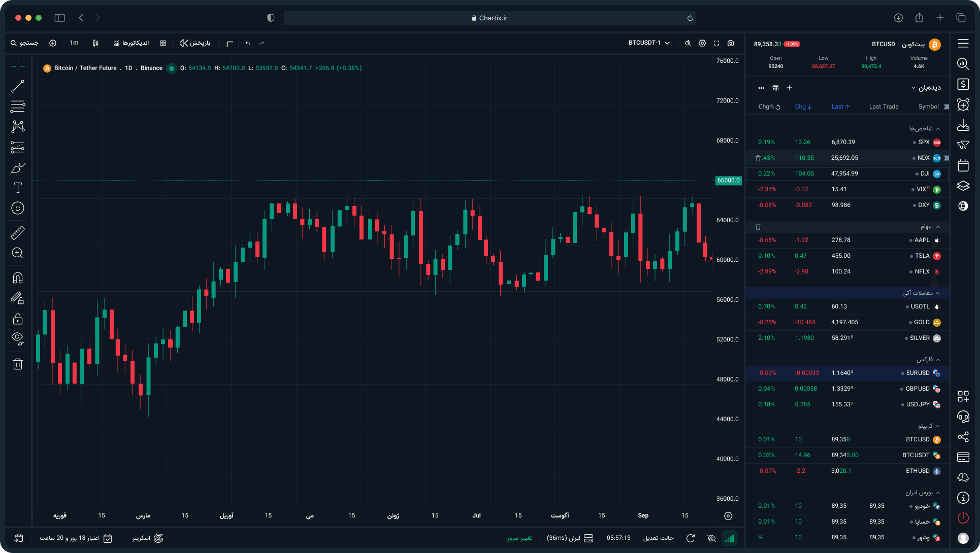This screenshot has height=553, width=980.
Task: Open the emoji sticker tool
Action: point(18,208)
